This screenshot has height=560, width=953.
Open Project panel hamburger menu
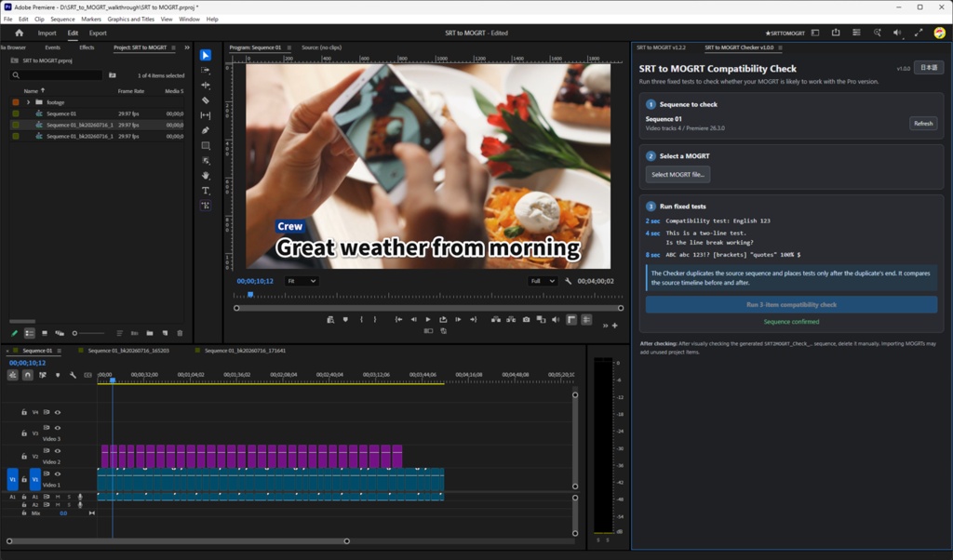pyautogui.click(x=173, y=47)
